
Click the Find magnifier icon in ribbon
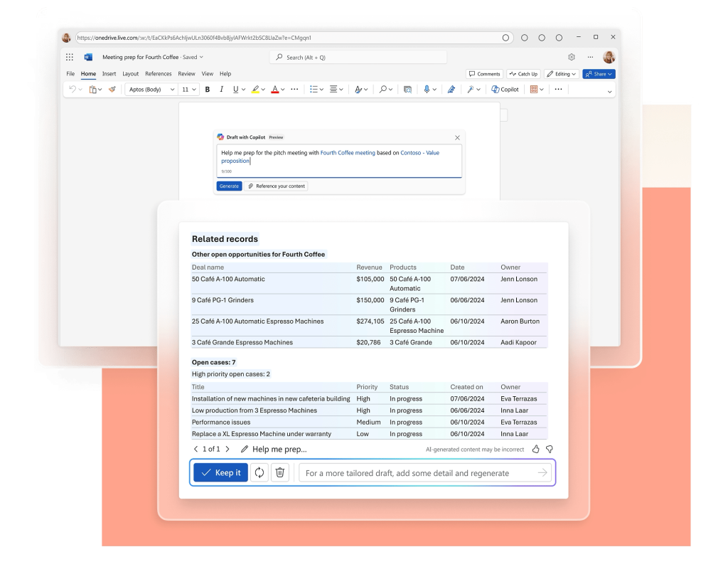pos(383,89)
